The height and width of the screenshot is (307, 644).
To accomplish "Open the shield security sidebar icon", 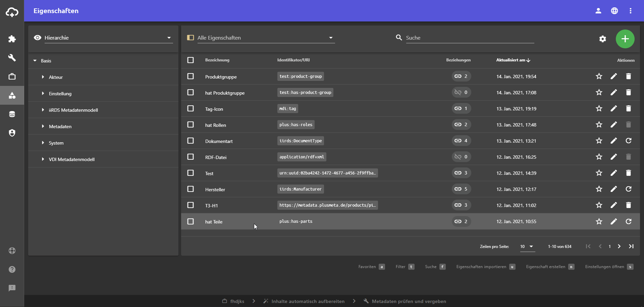I will [12, 133].
